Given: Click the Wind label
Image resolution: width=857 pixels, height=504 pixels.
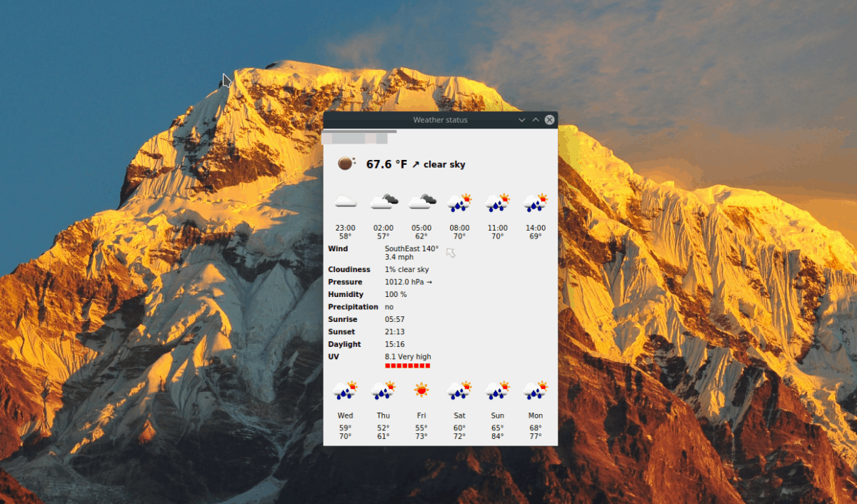Looking at the screenshot, I should 338,248.
